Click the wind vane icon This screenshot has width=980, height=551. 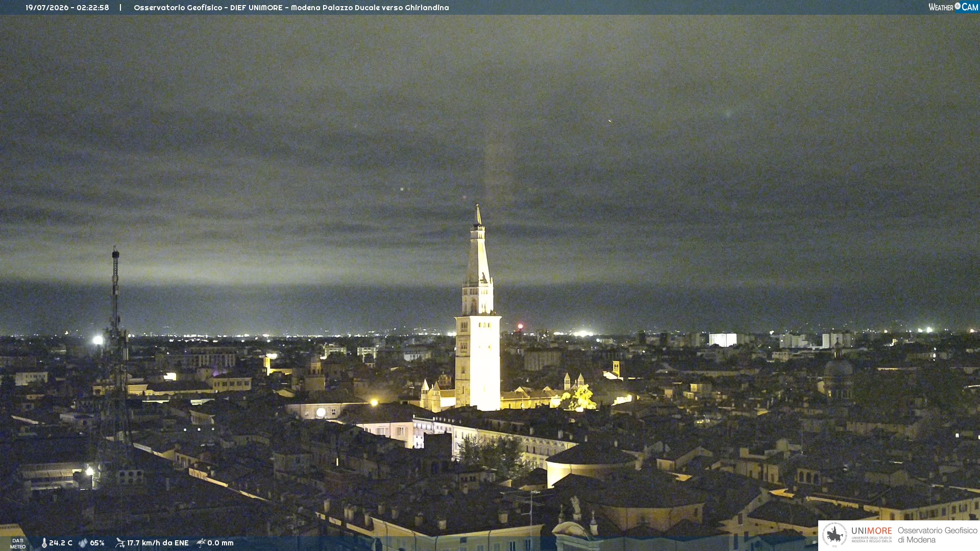click(120, 543)
